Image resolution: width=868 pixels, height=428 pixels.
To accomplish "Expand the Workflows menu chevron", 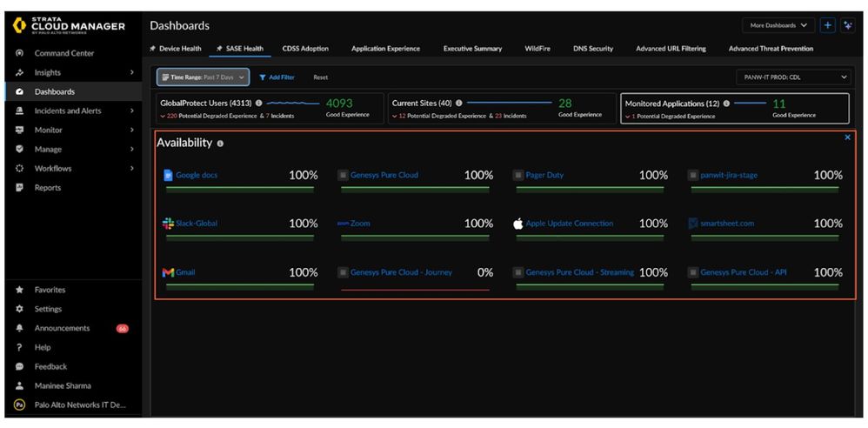I will [131, 168].
